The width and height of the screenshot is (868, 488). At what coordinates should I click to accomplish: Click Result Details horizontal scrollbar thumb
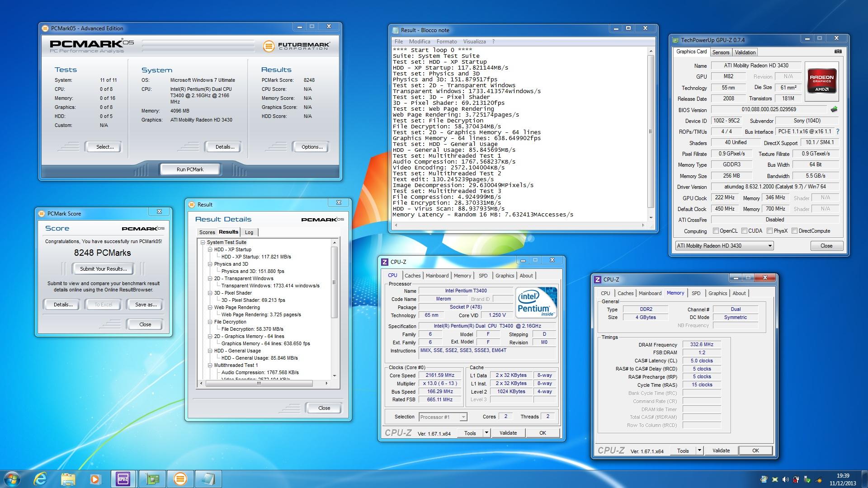coord(259,384)
